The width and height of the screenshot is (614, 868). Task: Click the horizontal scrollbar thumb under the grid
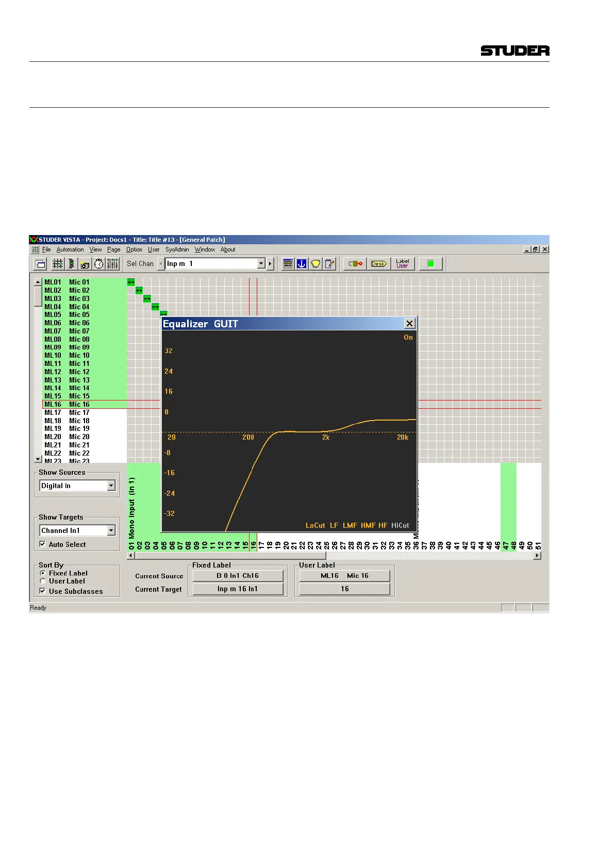click(x=230, y=556)
